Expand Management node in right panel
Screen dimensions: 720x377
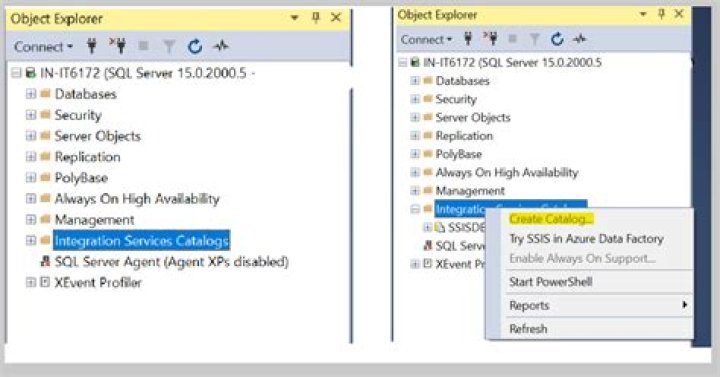coord(415,191)
